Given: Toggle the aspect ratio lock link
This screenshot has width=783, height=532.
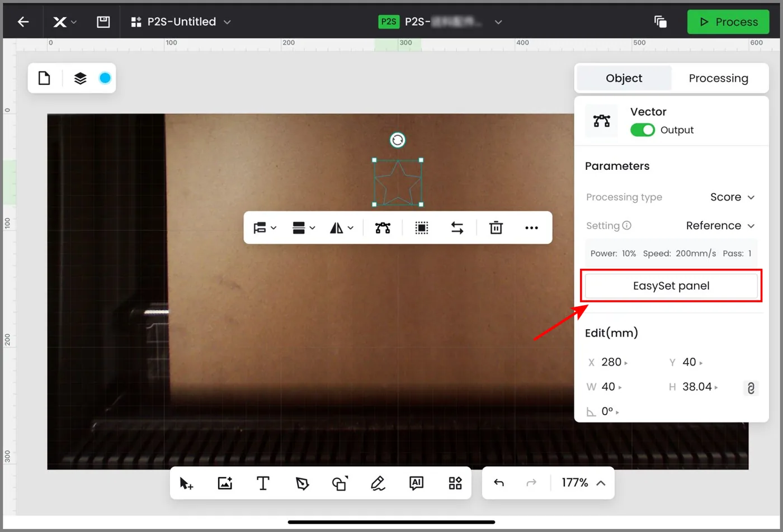Looking at the screenshot, I should (x=751, y=388).
